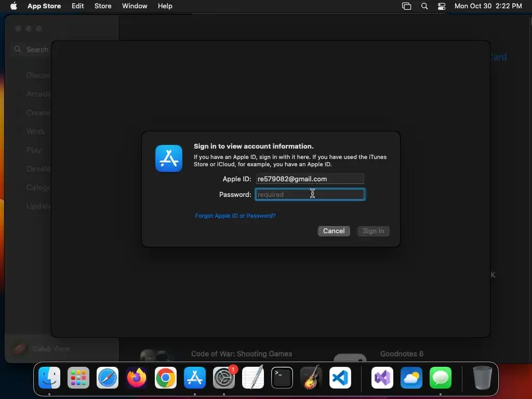Viewport: 532px width, 399px height.
Task: Open GarageBand from the Dock
Action: (x=311, y=378)
